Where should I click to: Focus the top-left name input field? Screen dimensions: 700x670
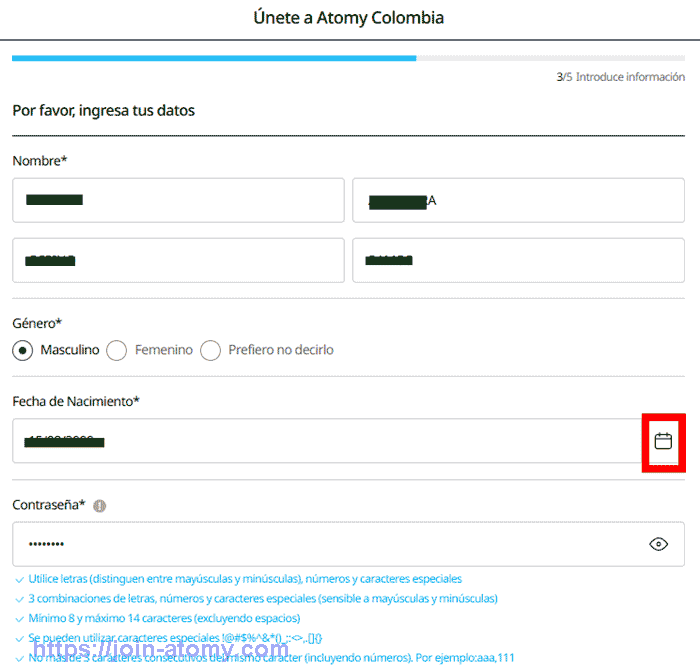coord(178,200)
